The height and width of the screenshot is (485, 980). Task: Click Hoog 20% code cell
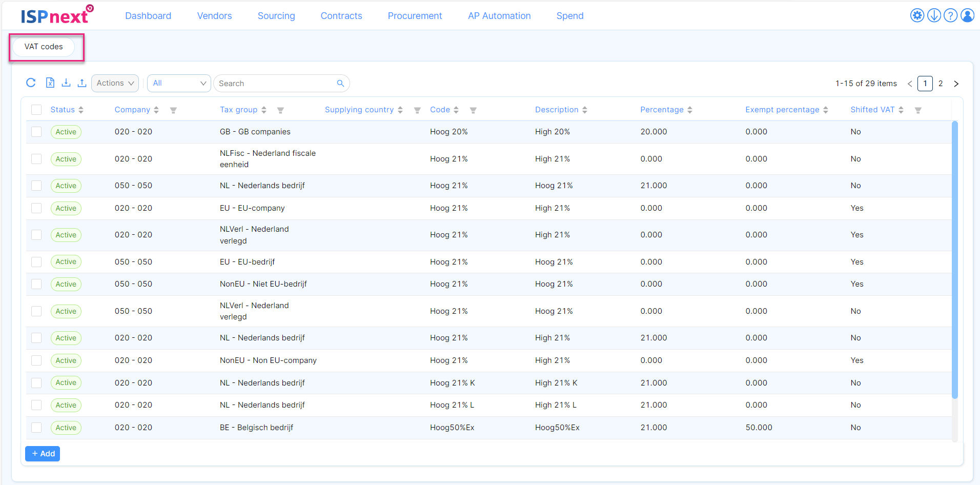(449, 132)
